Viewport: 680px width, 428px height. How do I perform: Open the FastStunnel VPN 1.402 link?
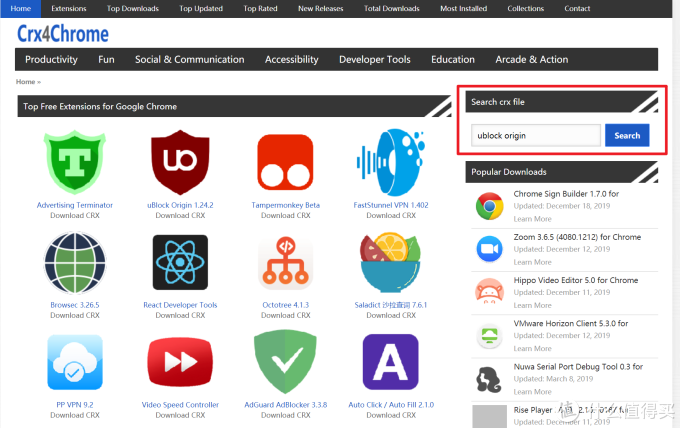[391, 205]
